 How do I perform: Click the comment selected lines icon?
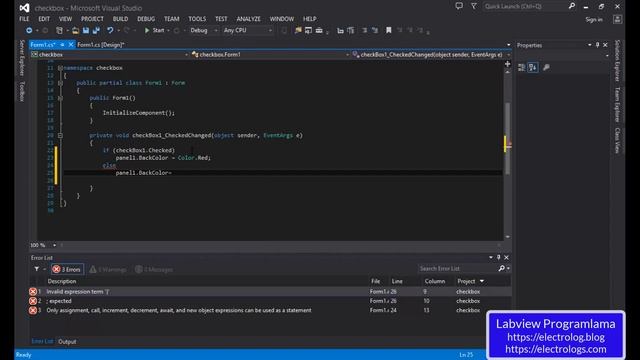click(364, 30)
